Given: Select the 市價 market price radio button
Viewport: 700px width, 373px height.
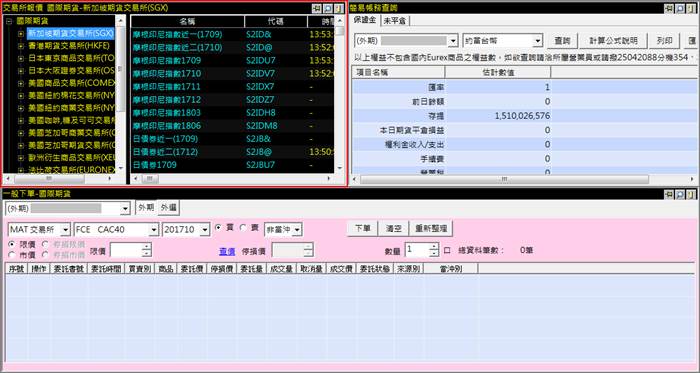Looking at the screenshot, I should 12,255.
